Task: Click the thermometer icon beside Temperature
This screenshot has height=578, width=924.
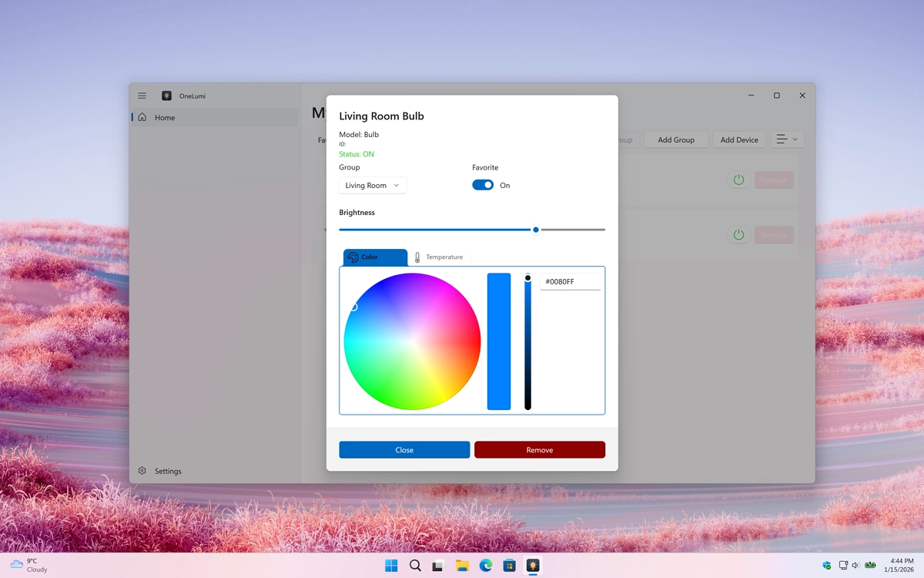Action: pos(417,257)
